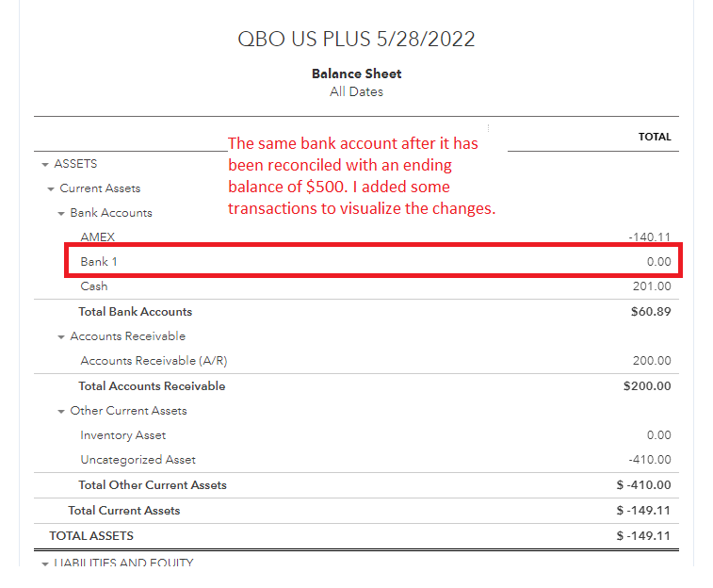
Task: Collapse the Current Assets group arrow
Action: 51,189
